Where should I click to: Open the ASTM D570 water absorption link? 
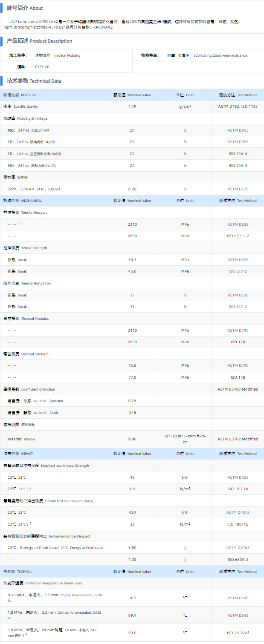tap(238, 189)
